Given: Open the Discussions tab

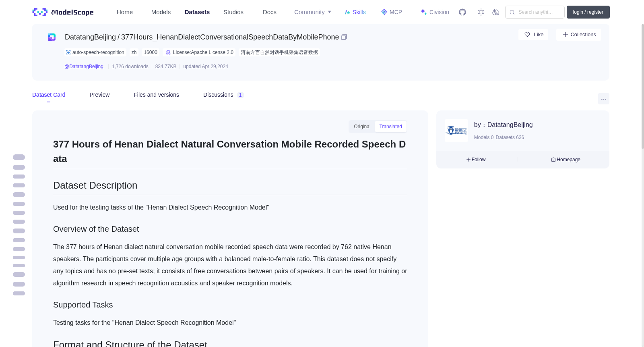Looking at the screenshot, I should 223,95.
